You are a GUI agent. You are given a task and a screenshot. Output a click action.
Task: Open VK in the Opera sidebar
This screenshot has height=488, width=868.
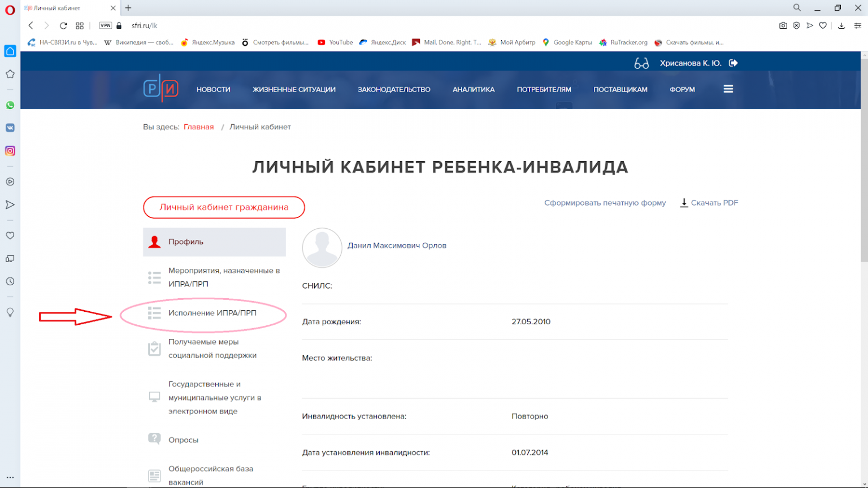tap(10, 128)
